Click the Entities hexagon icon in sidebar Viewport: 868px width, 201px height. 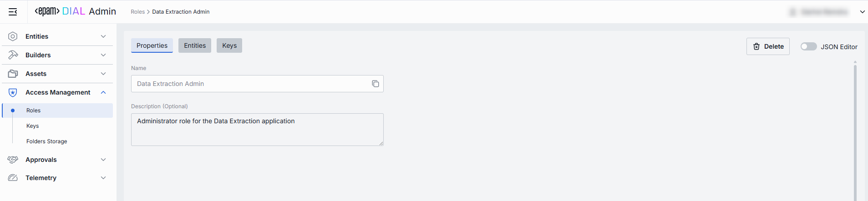[13, 36]
